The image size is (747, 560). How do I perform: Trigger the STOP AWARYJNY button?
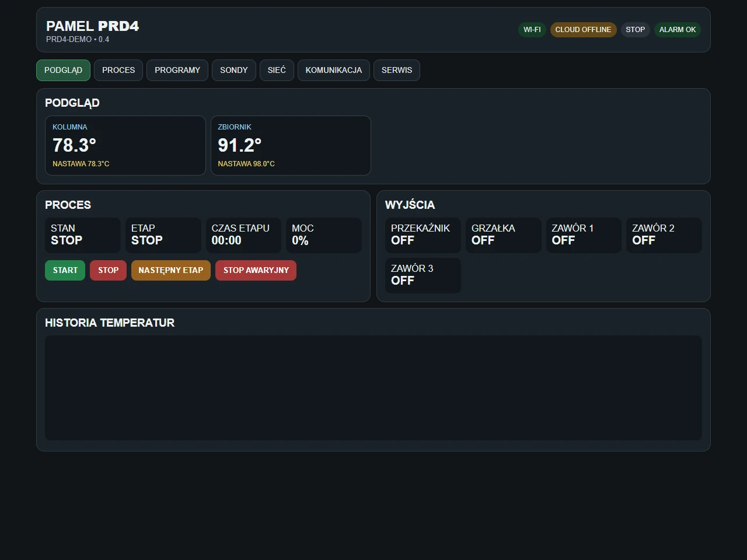tap(256, 270)
